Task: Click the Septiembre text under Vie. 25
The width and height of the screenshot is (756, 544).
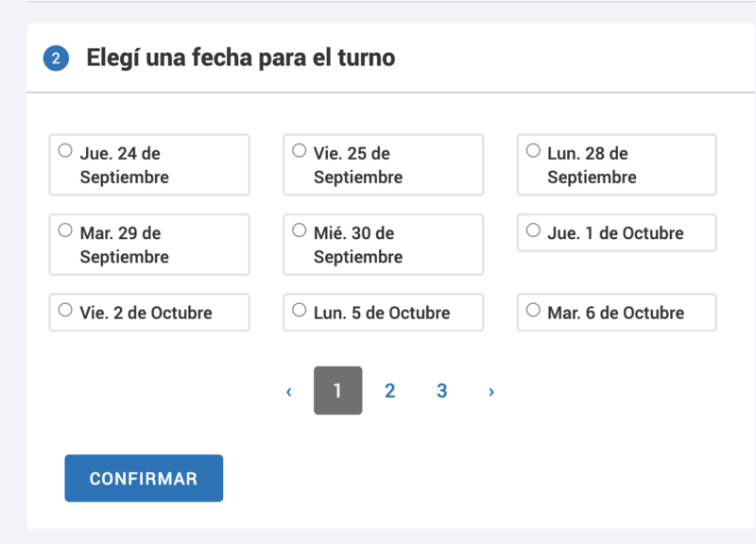Action: pyautogui.click(x=358, y=177)
